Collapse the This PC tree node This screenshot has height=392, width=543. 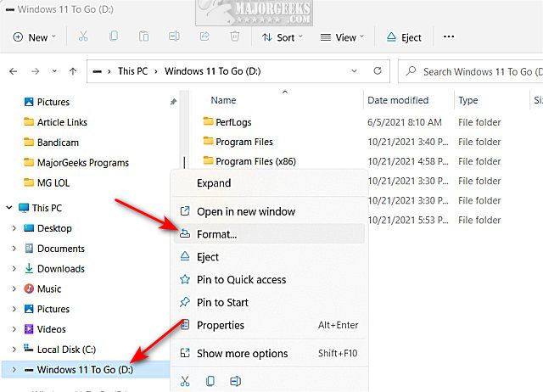(x=9, y=208)
